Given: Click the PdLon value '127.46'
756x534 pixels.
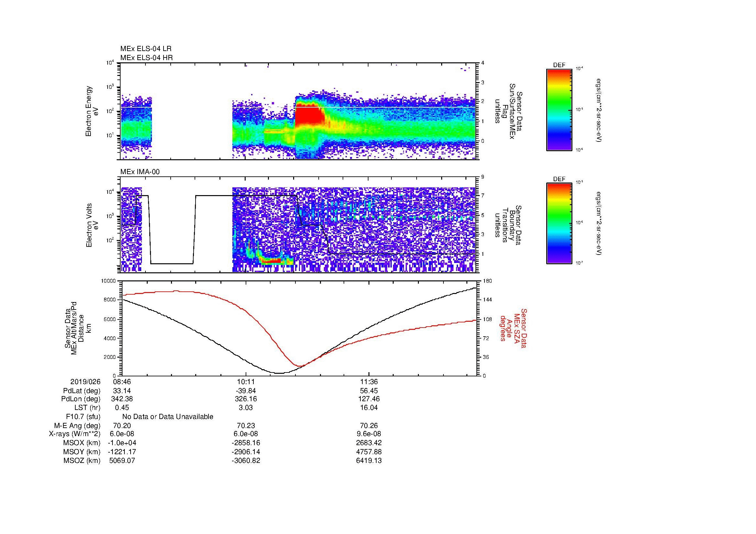Looking at the screenshot, I should click(369, 399).
